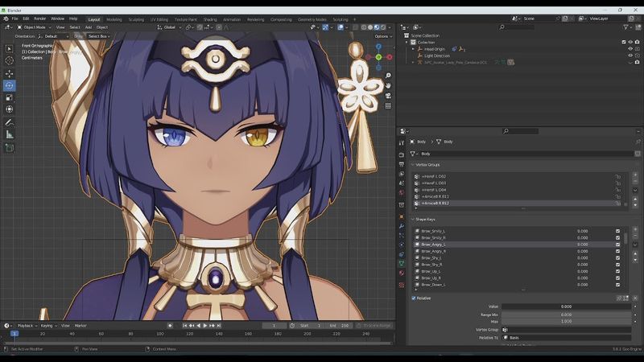Open the Edit menu

[26, 19]
